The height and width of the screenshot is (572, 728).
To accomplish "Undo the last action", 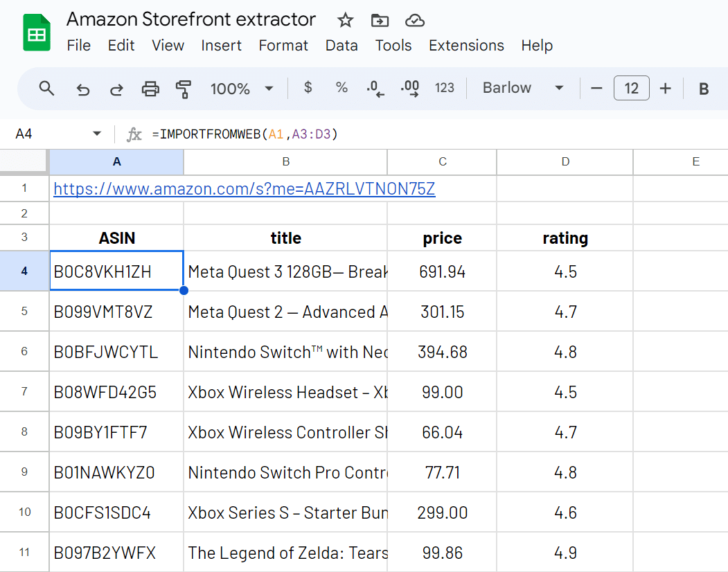I will [83, 89].
